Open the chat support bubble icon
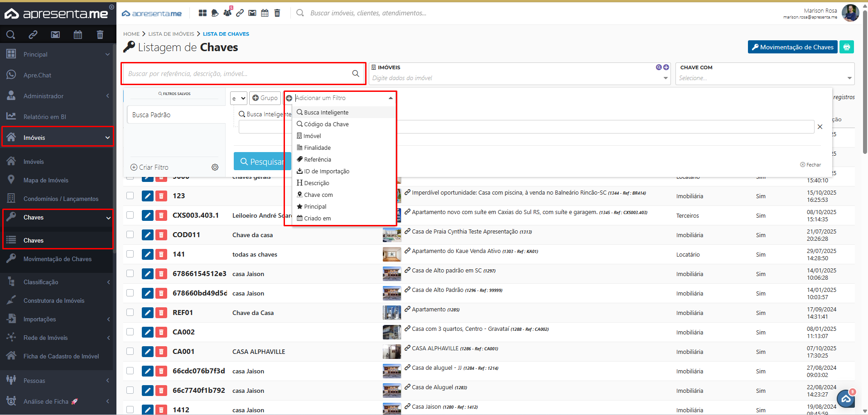Screen dimensions: 868x415 coord(845,399)
